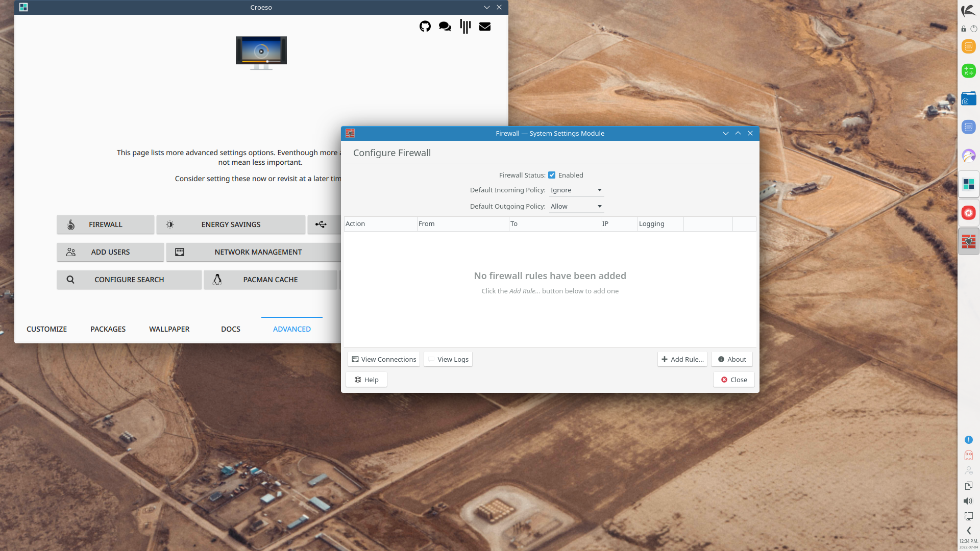Viewport: 980px width, 551px height.
Task: Open the Garuda eagle launcher icon
Action: [x=968, y=11]
